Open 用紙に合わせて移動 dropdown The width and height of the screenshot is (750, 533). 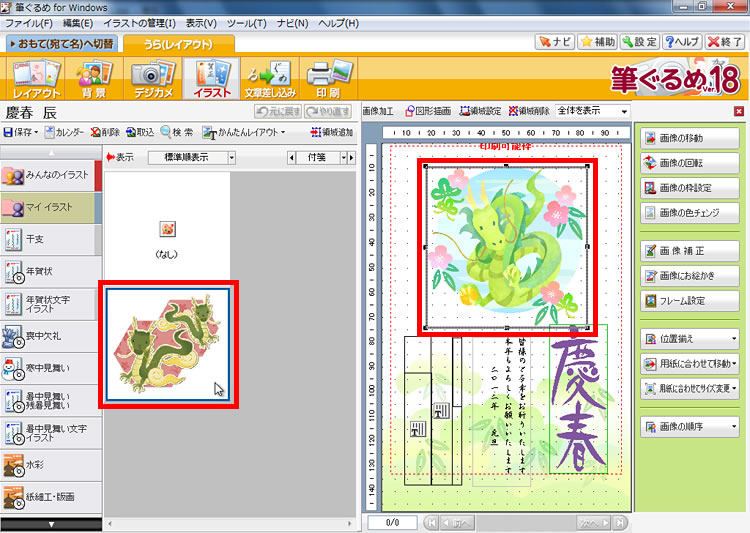point(690,364)
